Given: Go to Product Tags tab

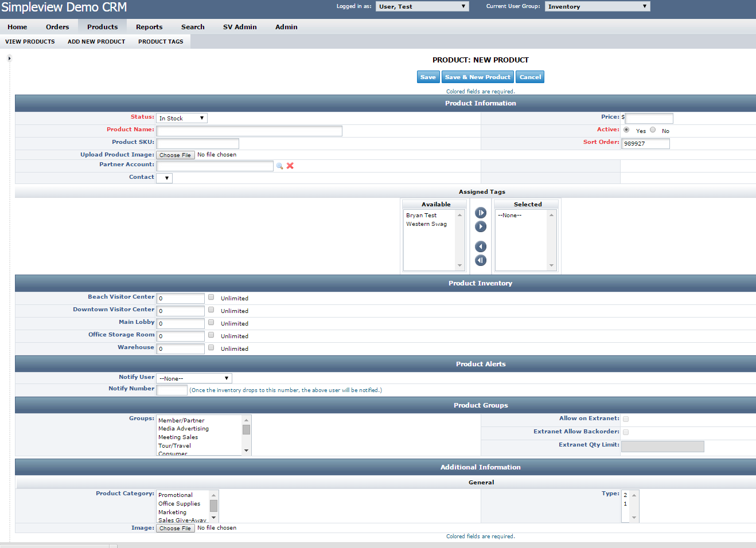Looking at the screenshot, I should [x=161, y=42].
